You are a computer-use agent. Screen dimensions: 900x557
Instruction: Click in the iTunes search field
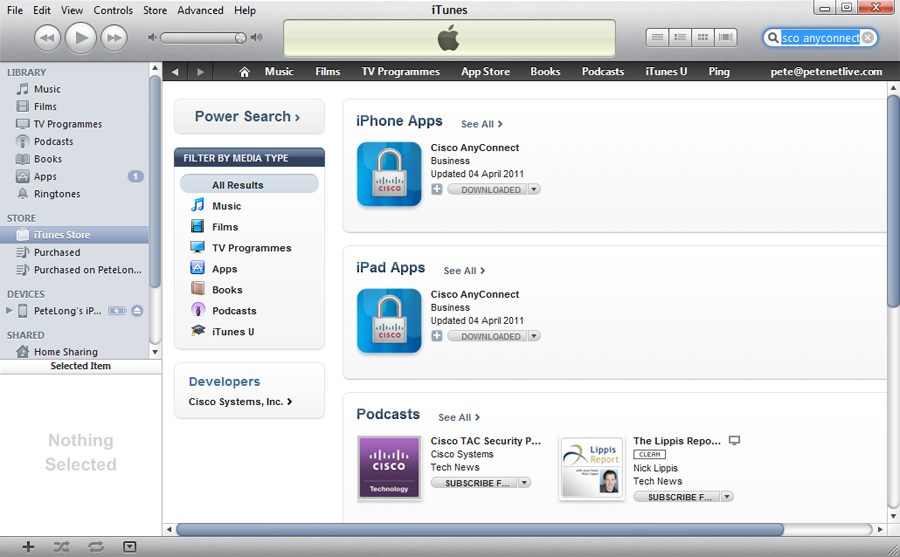coord(820,38)
